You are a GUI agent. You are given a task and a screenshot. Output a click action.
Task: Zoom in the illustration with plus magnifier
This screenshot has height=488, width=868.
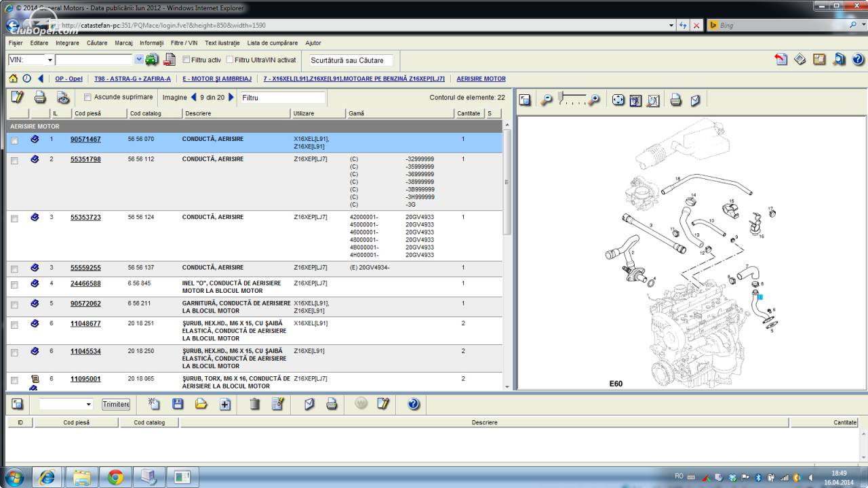tap(594, 100)
